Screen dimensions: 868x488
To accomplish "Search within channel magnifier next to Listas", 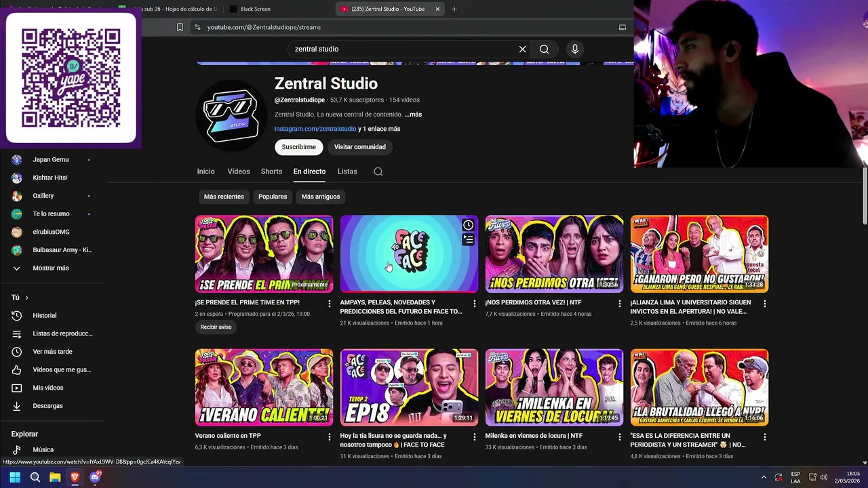I will pos(378,171).
